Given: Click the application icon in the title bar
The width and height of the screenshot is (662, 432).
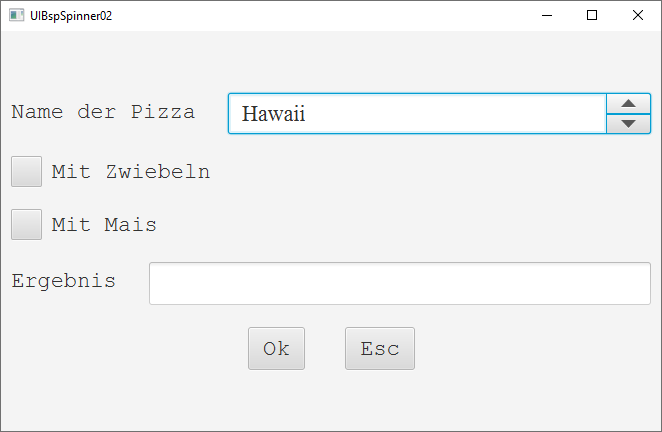Looking at the screenshot, I should [17, 15].
